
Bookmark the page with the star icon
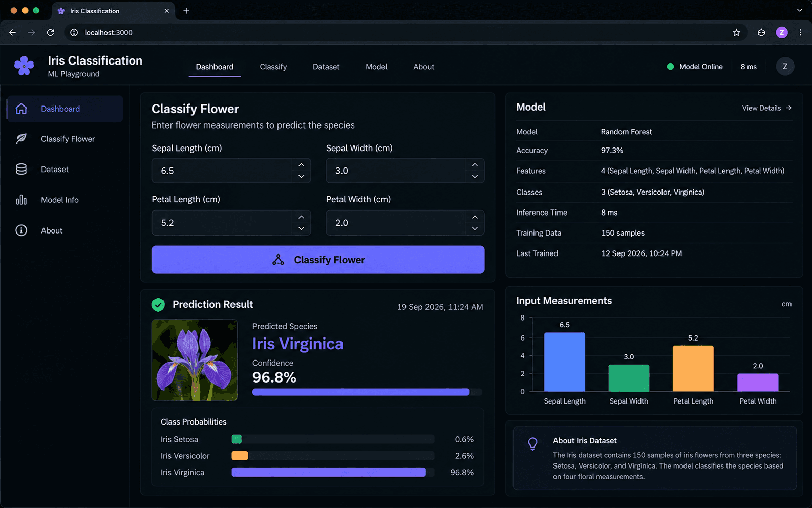tap(736, 32)
